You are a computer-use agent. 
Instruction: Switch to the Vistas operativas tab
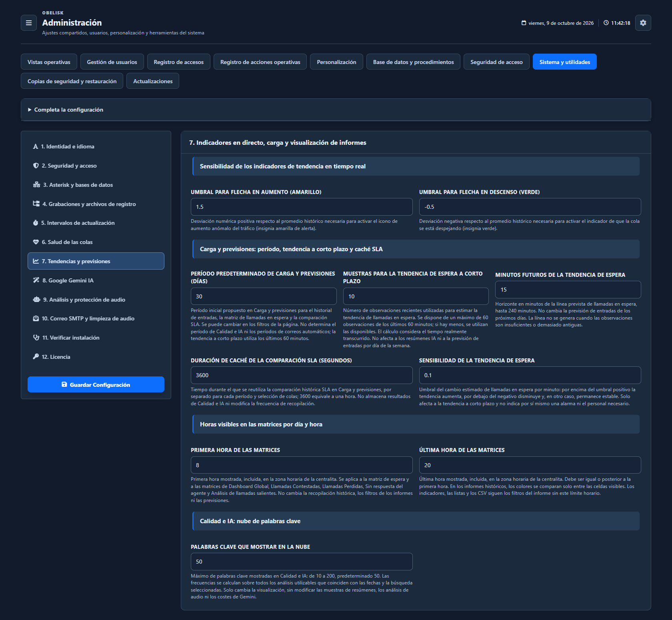(x=49, y=62)
